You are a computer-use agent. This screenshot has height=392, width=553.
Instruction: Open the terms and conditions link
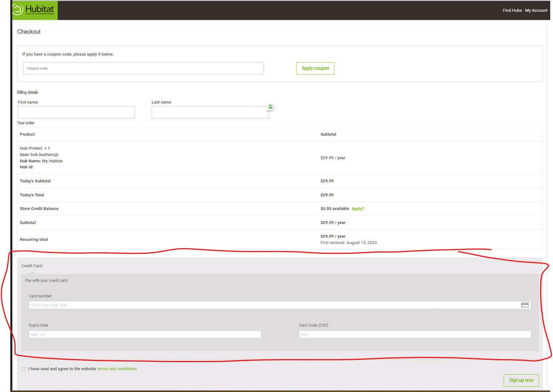(117, 369)
